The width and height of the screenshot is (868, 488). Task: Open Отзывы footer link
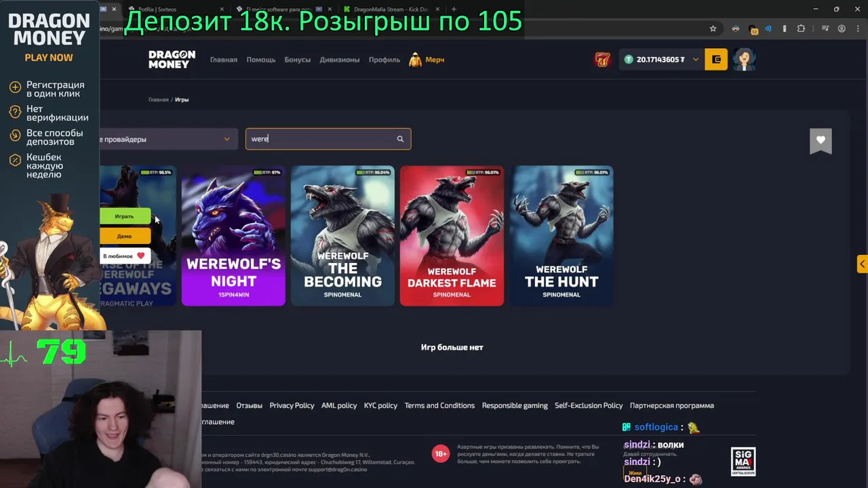pos(249,405)
